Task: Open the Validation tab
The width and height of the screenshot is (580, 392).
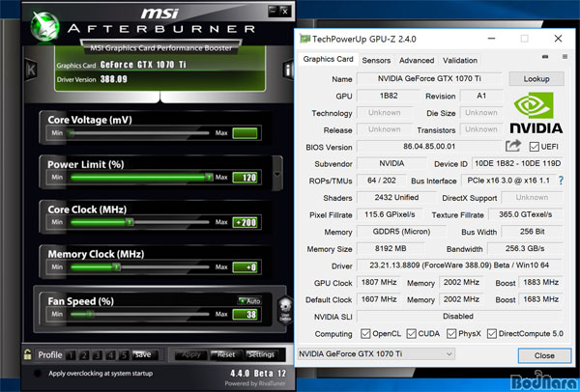Action: click(460, 60)
